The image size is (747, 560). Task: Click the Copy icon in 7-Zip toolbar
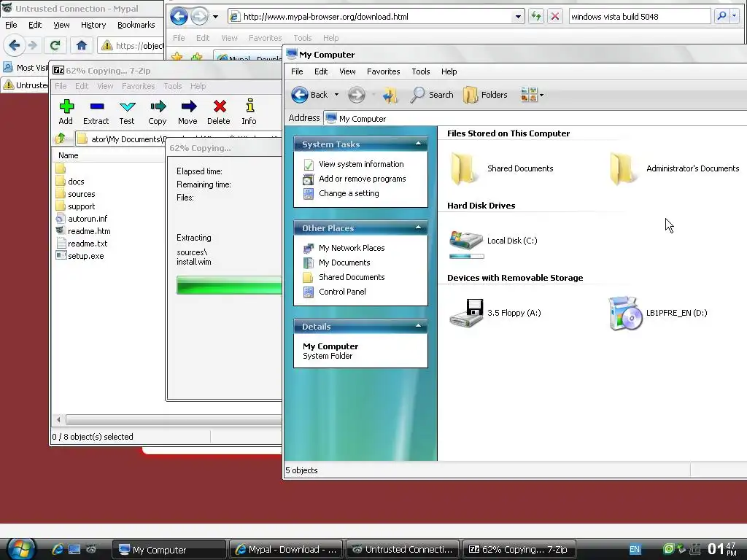[x=158, y=106]
